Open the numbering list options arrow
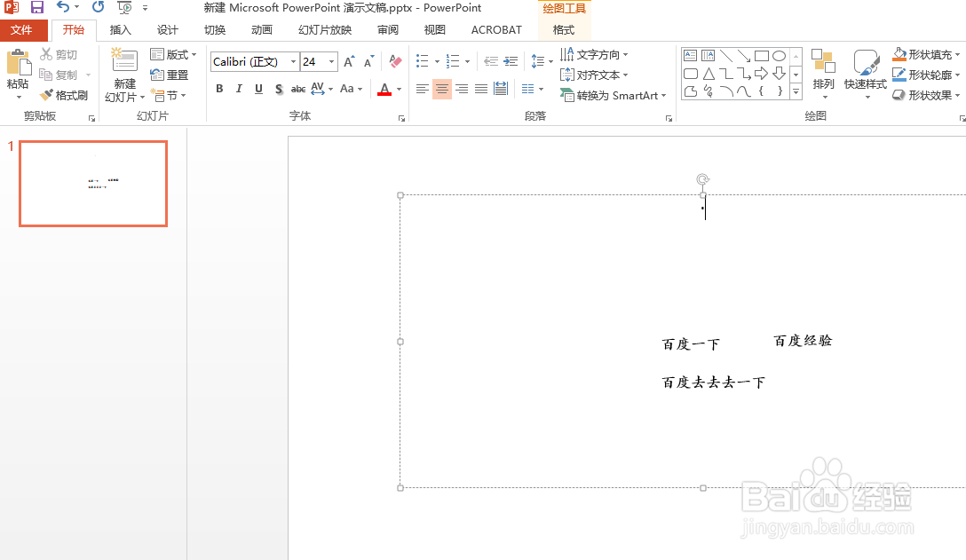 [467, 61]
